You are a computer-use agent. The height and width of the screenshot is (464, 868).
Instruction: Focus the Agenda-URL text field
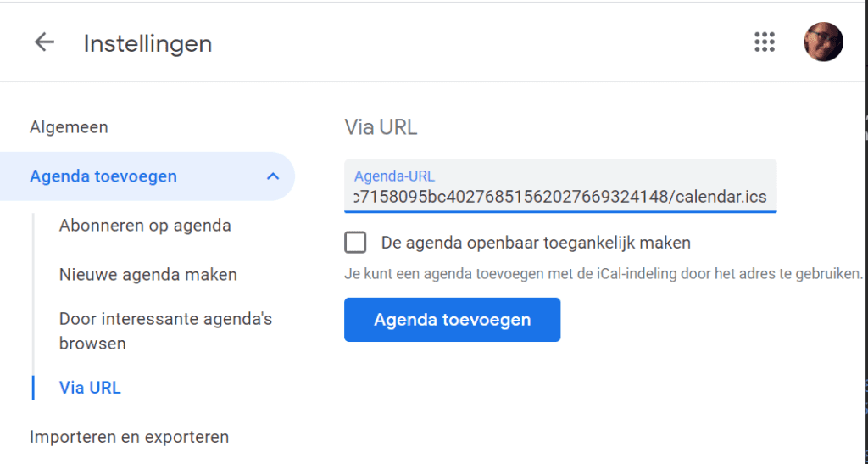pyautogui.click(x=560, y=186)
